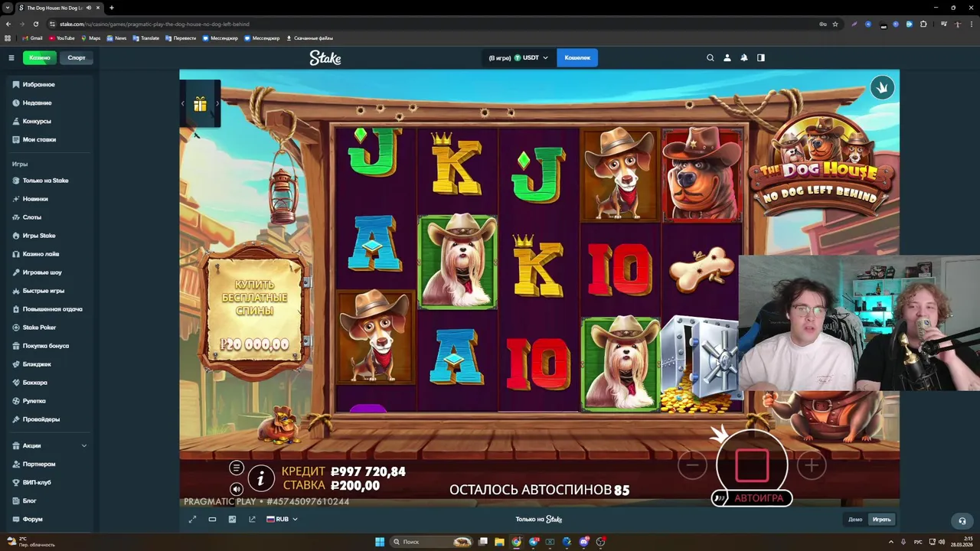Select the Спорт tab
Viewport: 980px width, 551px height.
(x=77, y=57)
